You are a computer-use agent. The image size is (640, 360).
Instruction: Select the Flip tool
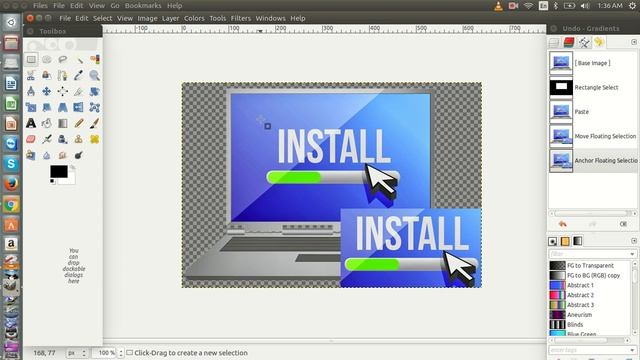coord(79,107)
